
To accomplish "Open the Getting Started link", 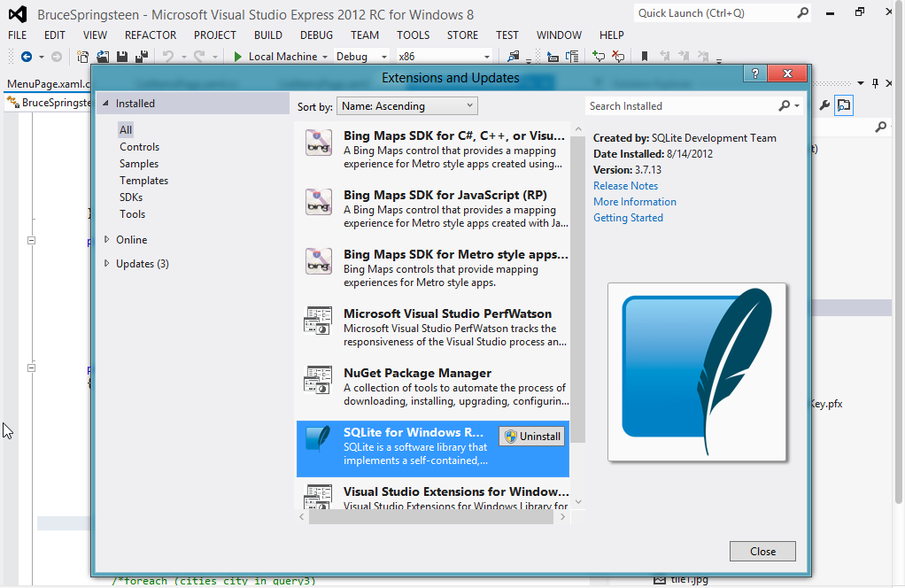I will click(x=628, y=218).
